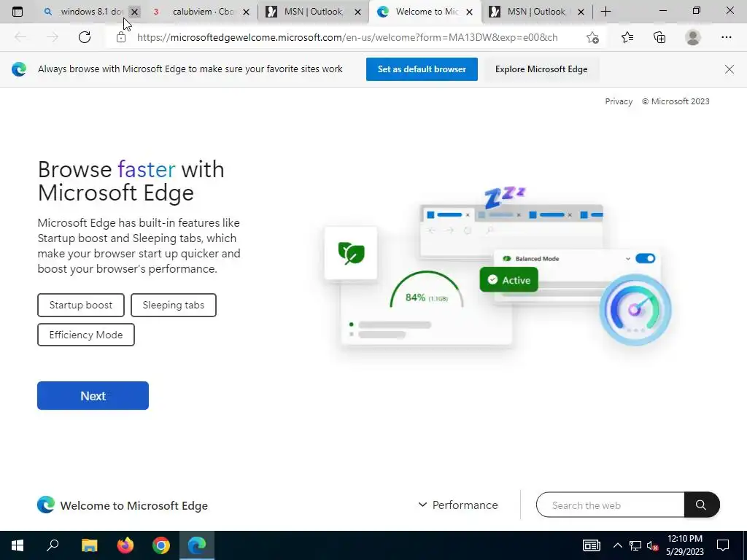Select the Startup boost button

click(x=81, y=305)
